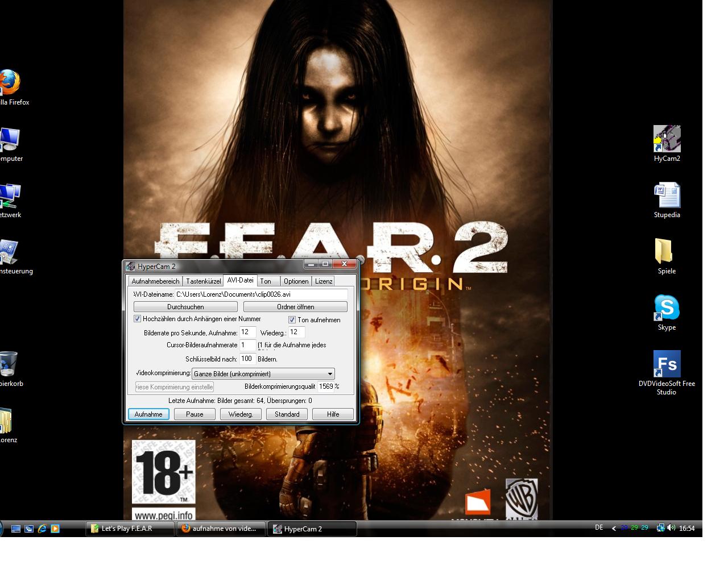Viewport: 728px width, 582px height.
Task: Launch Internet Explorer from quick launch
Action: click(42, 529)
